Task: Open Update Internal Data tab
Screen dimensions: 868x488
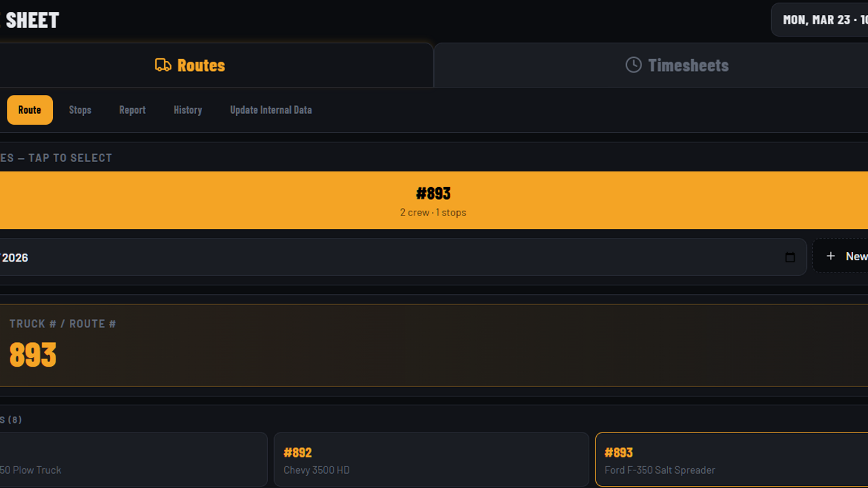Action: pos(271,110)
